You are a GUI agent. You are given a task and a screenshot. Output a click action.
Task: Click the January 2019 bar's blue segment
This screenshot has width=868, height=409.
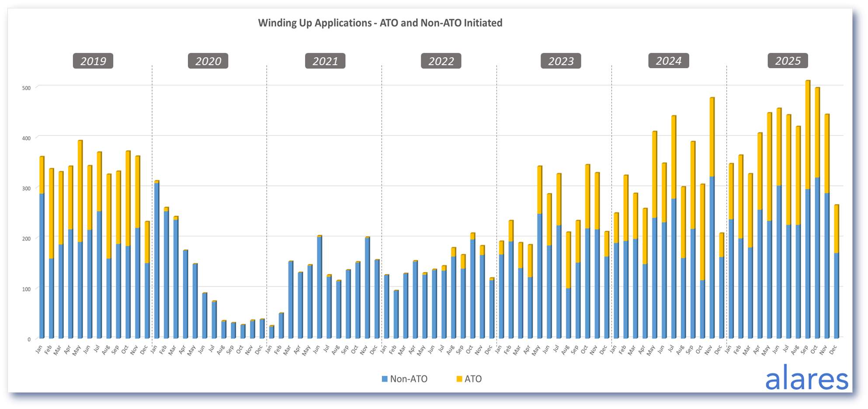point(42,266)
